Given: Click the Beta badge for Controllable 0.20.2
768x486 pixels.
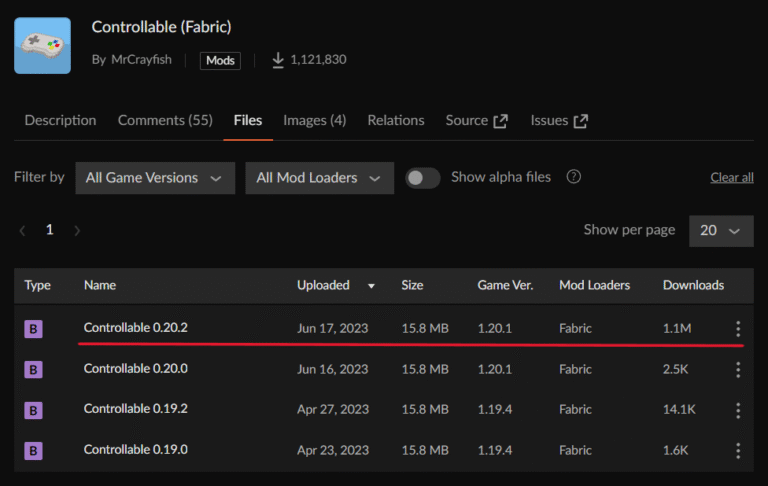Looking at the screenshot, I should tap(33, 329).
